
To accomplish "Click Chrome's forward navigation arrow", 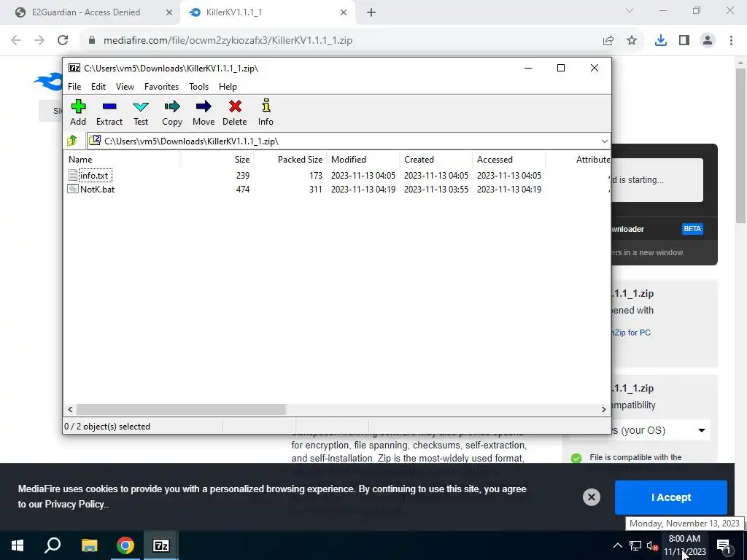I will [x=39, y=41].
